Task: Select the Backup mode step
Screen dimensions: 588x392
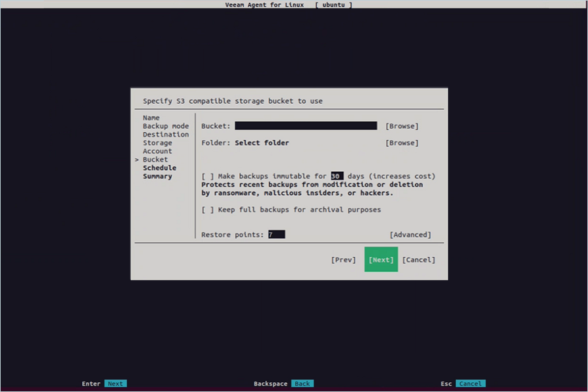Action: pyautogui.click(x=166, y=126)
